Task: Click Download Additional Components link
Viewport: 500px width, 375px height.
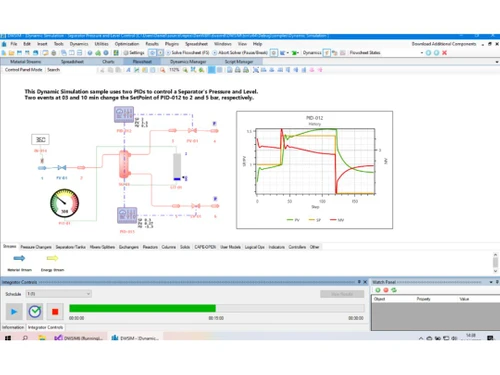Action: [x=444, y=44]
